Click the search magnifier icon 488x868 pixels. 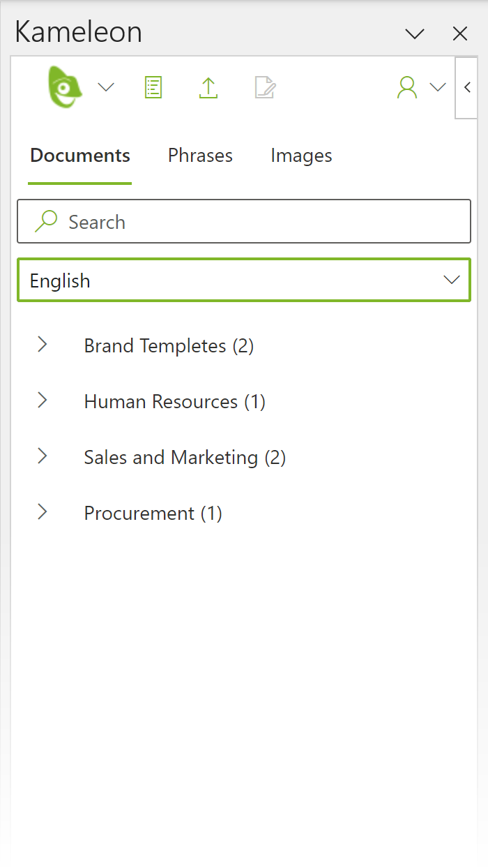(x=46, y=222)
